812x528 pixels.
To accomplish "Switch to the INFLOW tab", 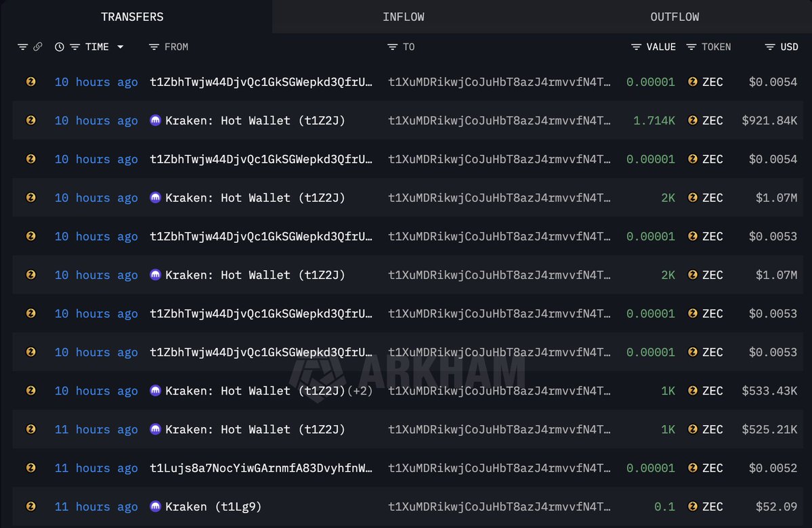I will [404, 17].
